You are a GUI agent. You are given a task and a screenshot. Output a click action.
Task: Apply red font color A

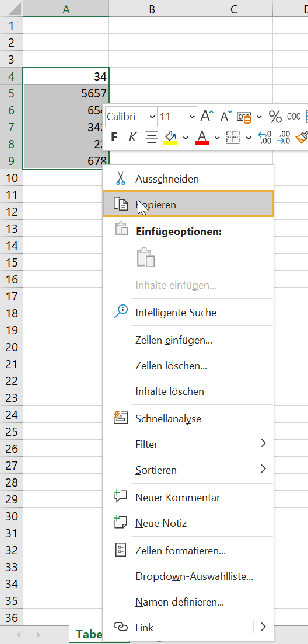[202, 137]
